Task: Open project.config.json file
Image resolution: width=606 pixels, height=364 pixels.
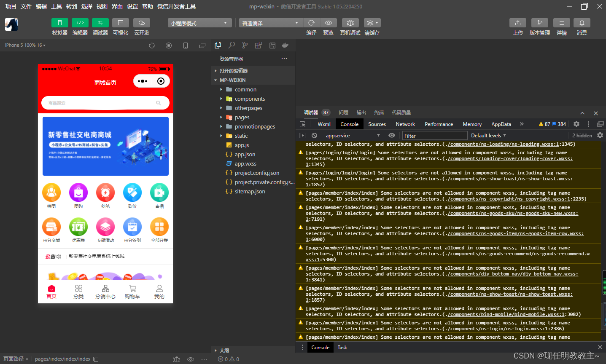Action: click(253, 173)
